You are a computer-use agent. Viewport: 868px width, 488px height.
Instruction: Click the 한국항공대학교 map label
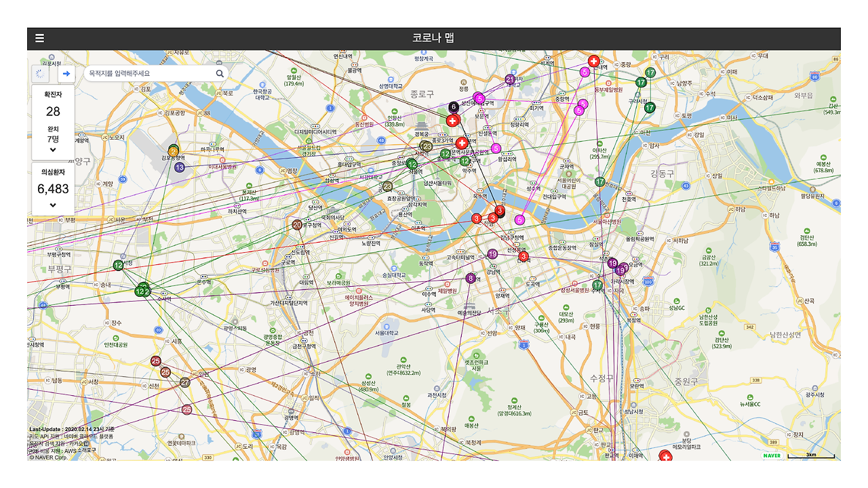(263, 94)
